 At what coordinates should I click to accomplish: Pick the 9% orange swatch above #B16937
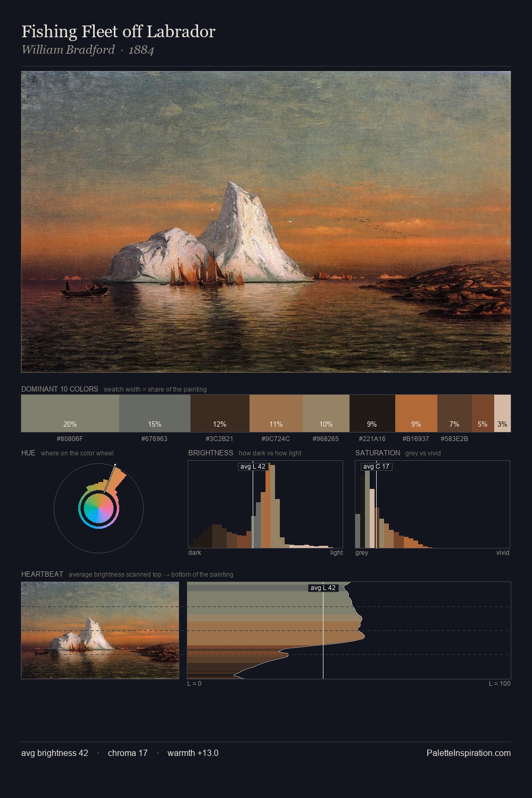[x=416, y=413]
